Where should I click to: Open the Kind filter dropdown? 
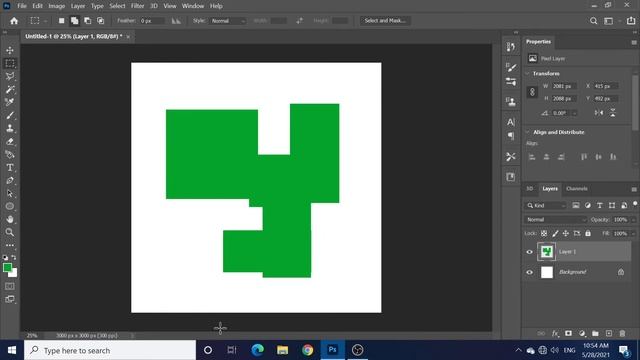[x=546, y=206]
